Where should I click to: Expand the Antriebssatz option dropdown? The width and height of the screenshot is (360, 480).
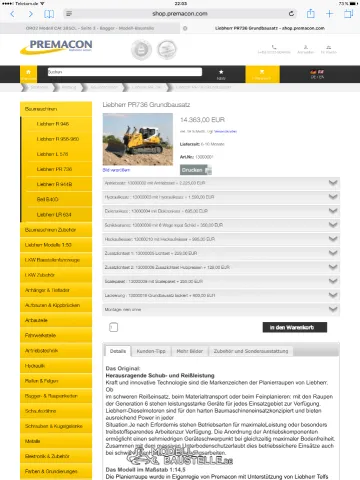pos(221,183)
